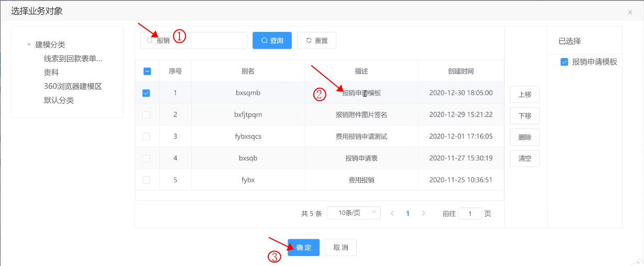The width and height of the screenshot is (644, 266).
Task: Choose the 默认分类 tree item
Action: (x=59, y=100)
